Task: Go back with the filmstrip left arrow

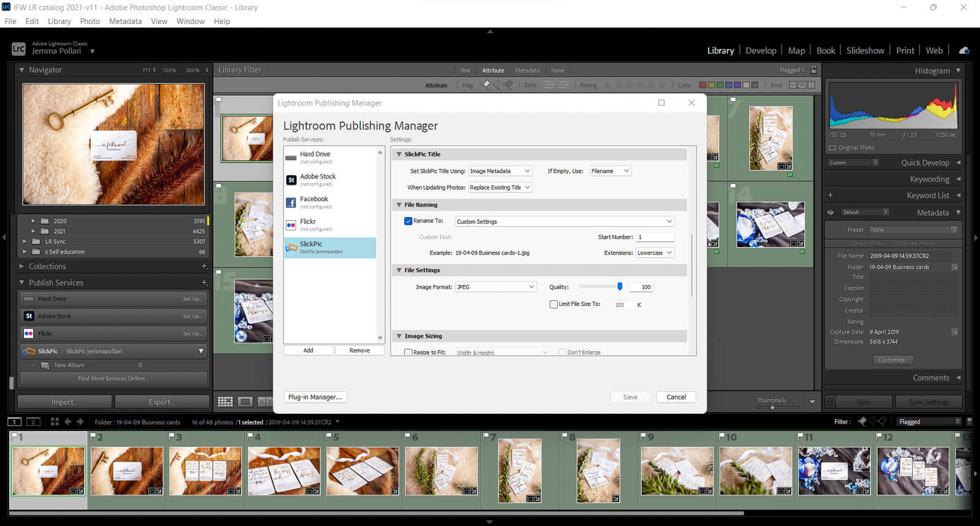Action: tap(68, 422)
